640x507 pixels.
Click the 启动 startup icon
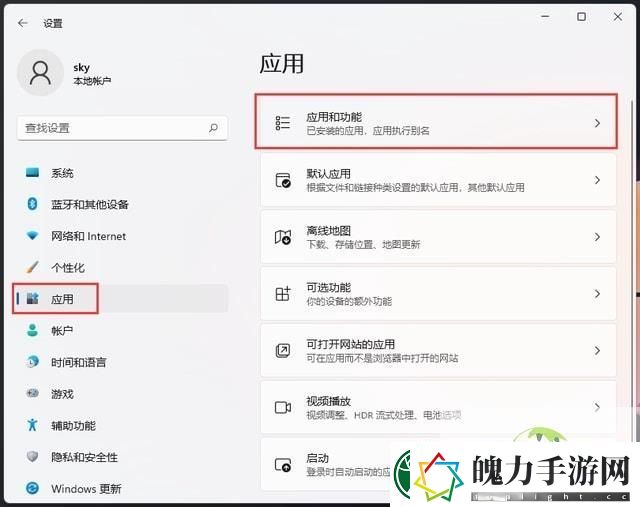click(282, 464)
